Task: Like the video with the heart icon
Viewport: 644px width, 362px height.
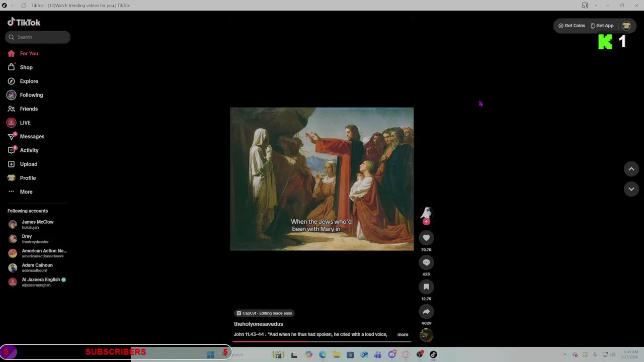Action: pos(426,238)
